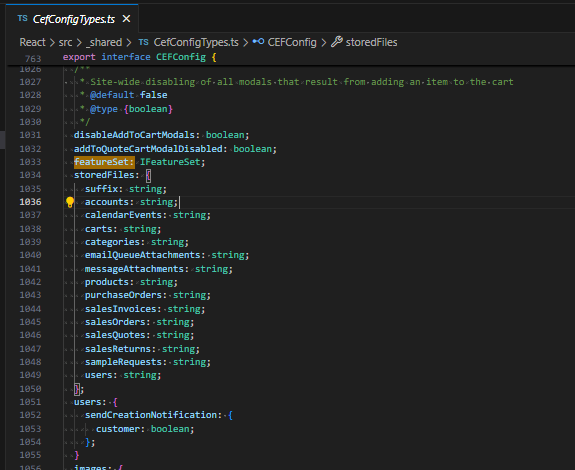Click the wrench icon before storedFiles
Viewport: 575px width, 470px height.
(x=337, y=42)
